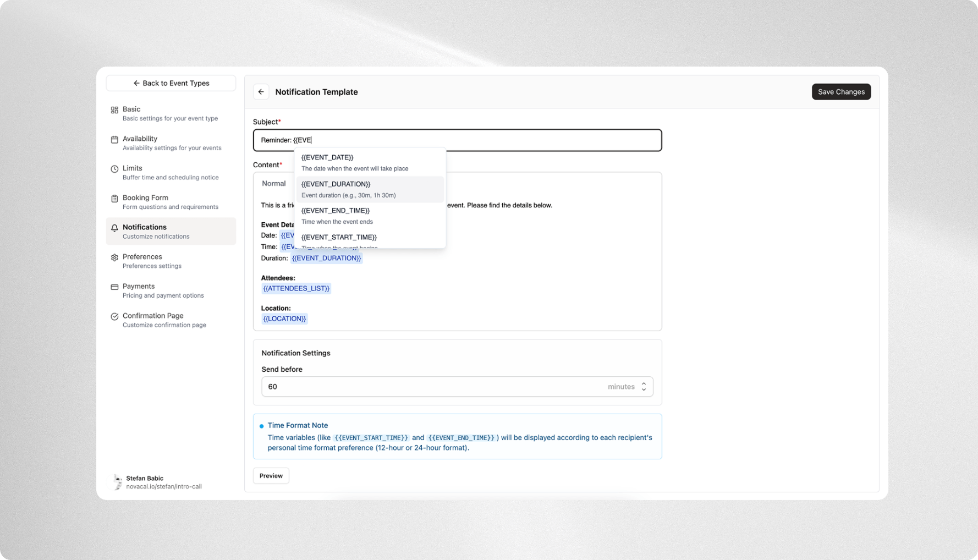
Task: Select the Payments card icon
Action: (x=114, y=287)
